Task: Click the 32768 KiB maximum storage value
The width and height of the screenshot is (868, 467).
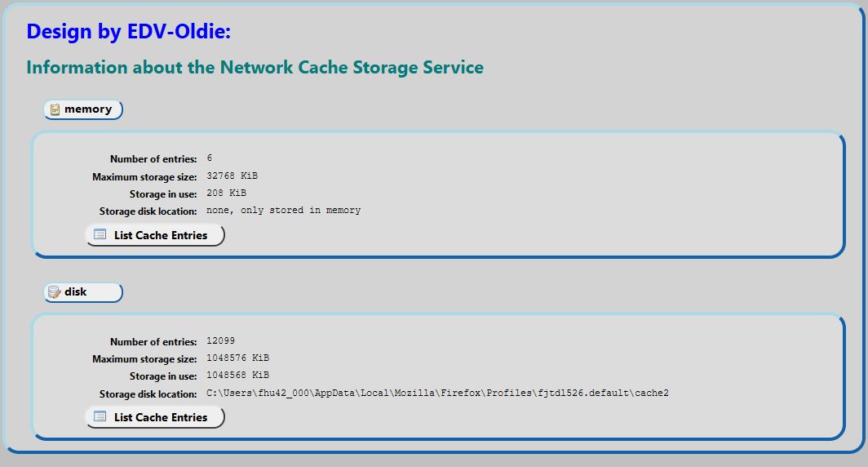Action: click(x=232, y=176)
